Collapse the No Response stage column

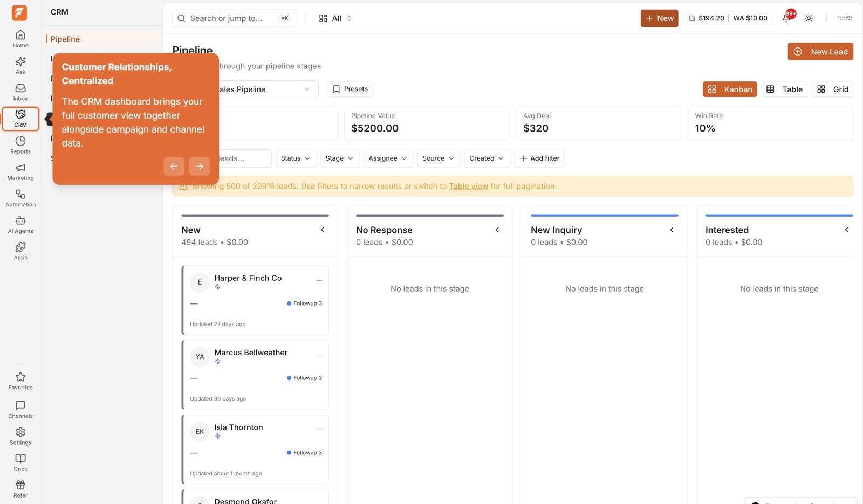(x=497, y=230)
